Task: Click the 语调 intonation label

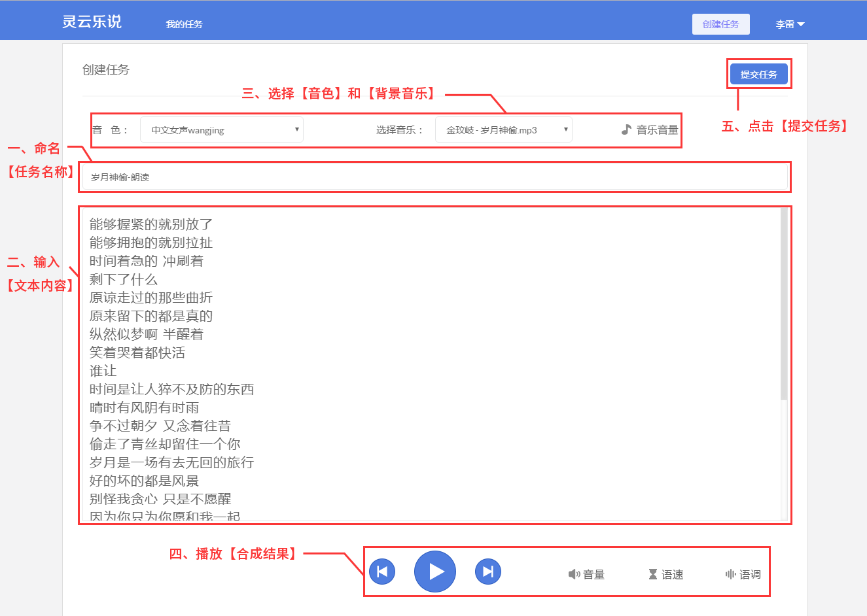Action: coord(750,575)
